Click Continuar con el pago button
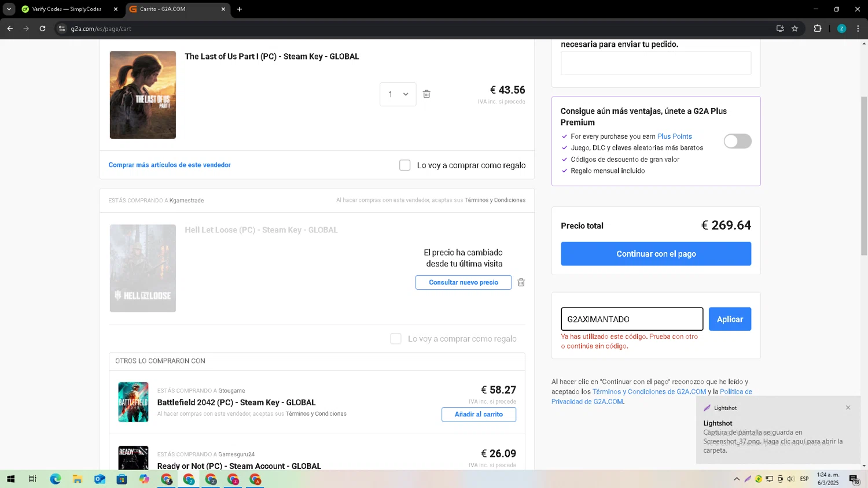Viewport: 868px width, 488px height. tap(656, 254)
